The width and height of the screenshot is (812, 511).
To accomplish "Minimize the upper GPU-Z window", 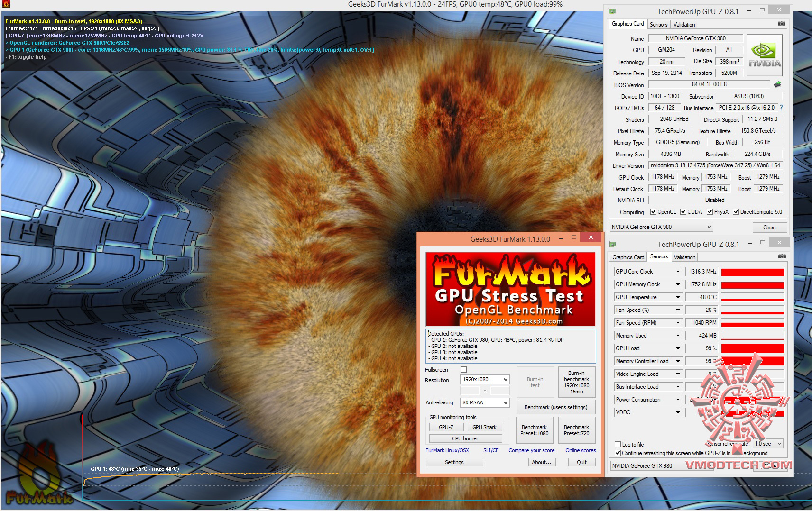I will point(750,10).
